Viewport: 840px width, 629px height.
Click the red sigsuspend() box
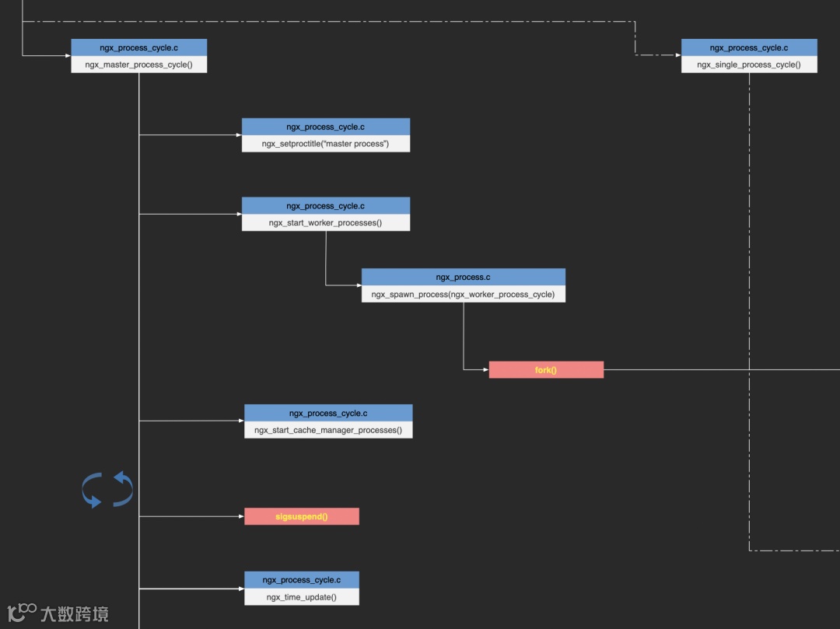(302, 516)
